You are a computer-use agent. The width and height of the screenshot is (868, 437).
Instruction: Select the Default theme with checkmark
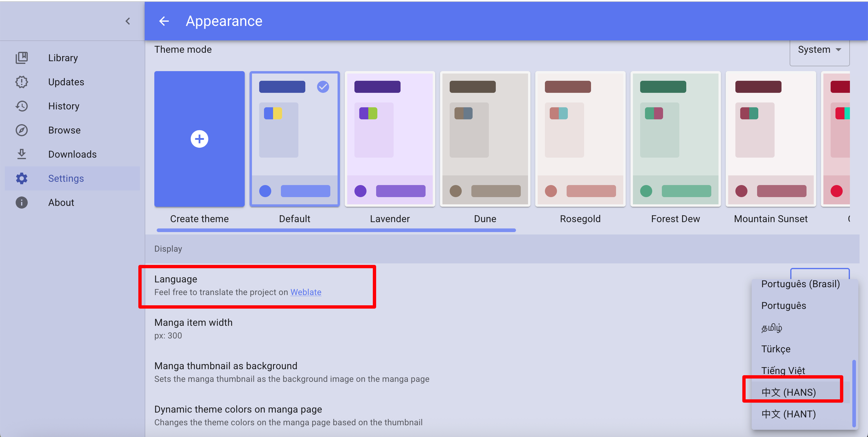pos(294,139)
